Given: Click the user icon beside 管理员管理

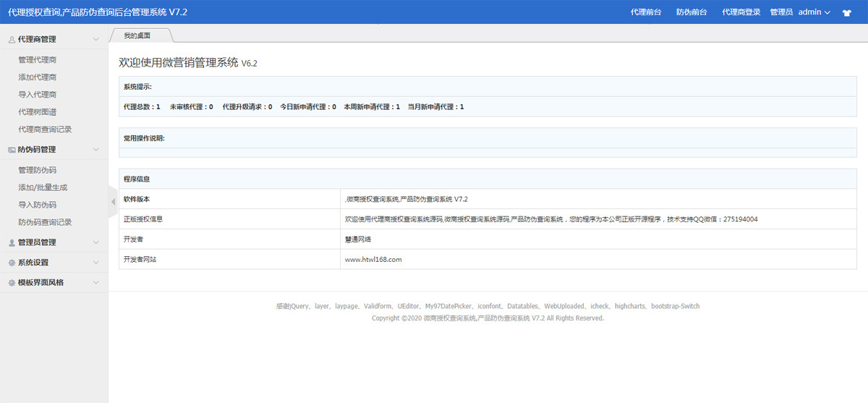Looking at the screenshot, I should (x=12, y=242).
